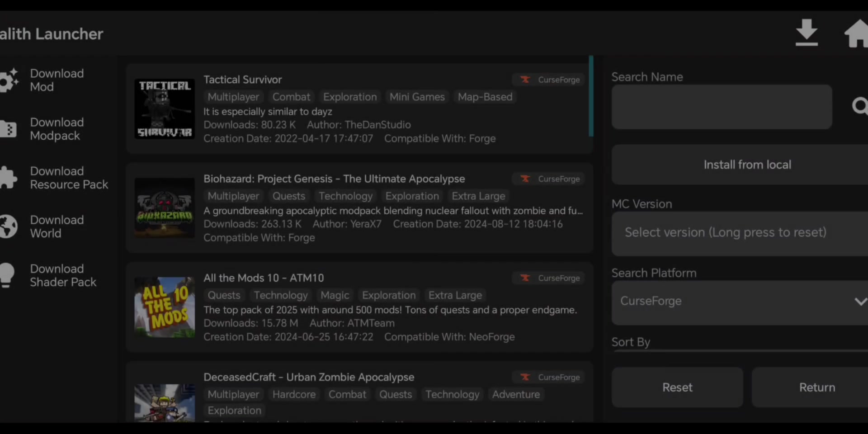Click 'Author: YeraX7' text
868x434 pixels.
(347, 224)
